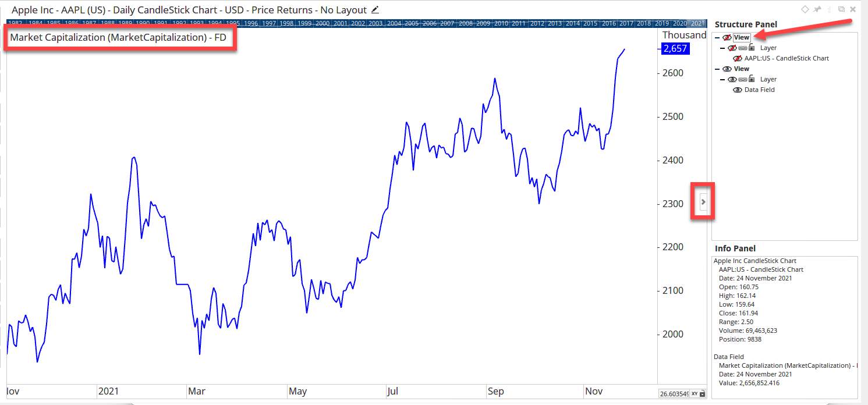Jump to 2000 on the year timeline
This screenshot has width=868, height=405.
coord(323,23)
